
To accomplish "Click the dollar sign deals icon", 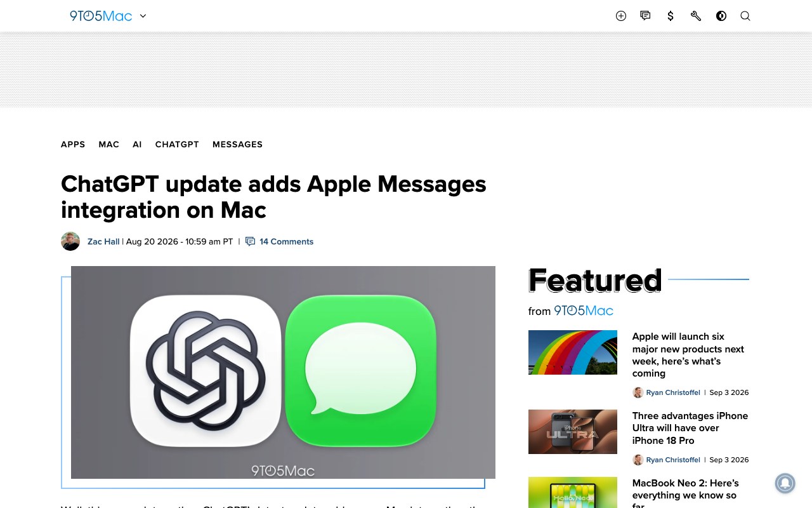I will click(671, 16).
